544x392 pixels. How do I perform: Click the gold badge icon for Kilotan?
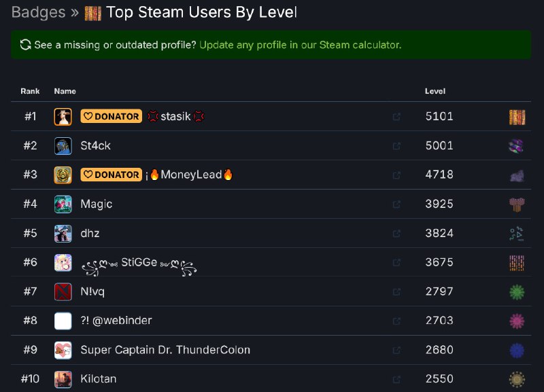pyautogui.click(x=517, y=379)
